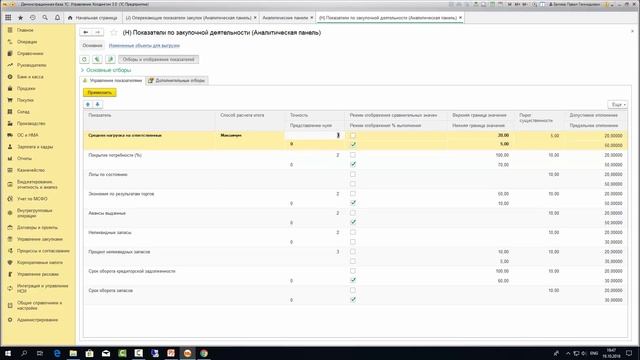The width and height of the screenshot is (640, 360).
Task: Open Главное section in sidebar
Action: [25, 30]
